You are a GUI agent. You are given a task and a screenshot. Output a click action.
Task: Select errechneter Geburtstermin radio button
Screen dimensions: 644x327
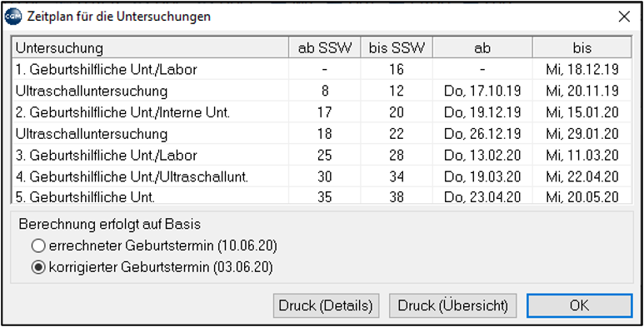(x=38, y=246)
